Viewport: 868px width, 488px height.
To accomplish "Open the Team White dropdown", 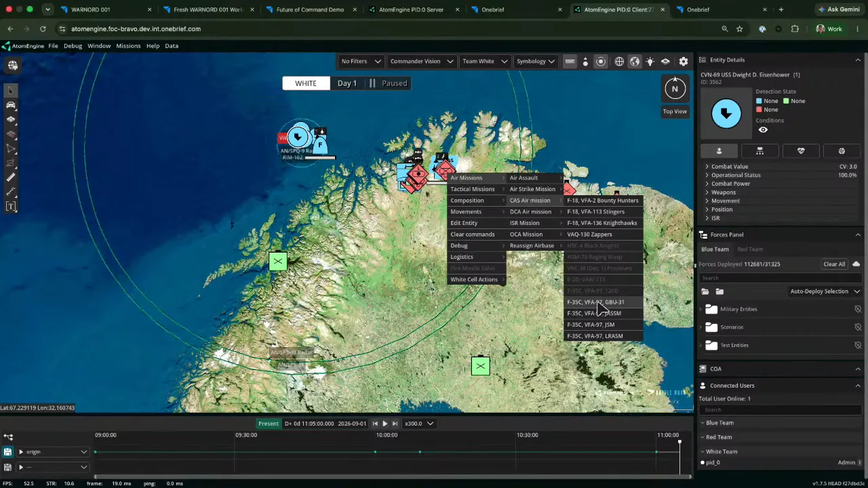I will click(484, 61).
